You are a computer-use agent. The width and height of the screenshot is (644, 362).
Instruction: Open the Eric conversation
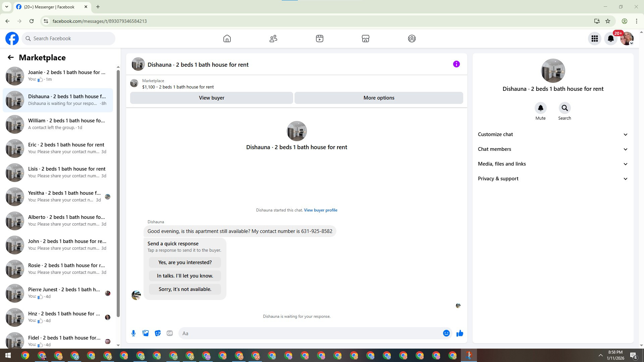(58, 148)
